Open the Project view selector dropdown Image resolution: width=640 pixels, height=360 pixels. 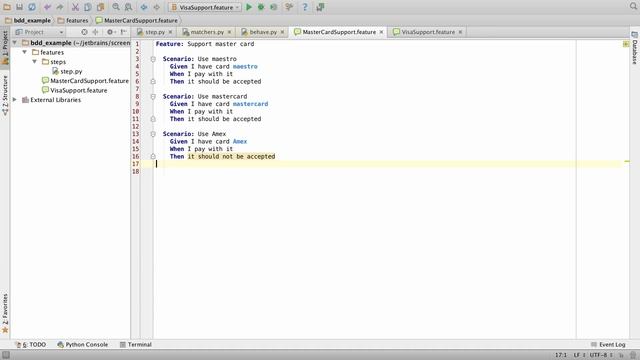39,32
